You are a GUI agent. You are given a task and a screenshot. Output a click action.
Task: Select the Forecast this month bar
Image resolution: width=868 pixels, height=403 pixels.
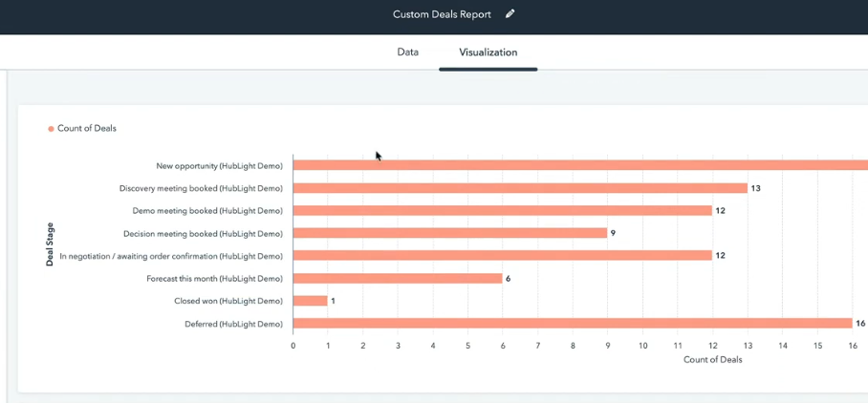point(397,278)
